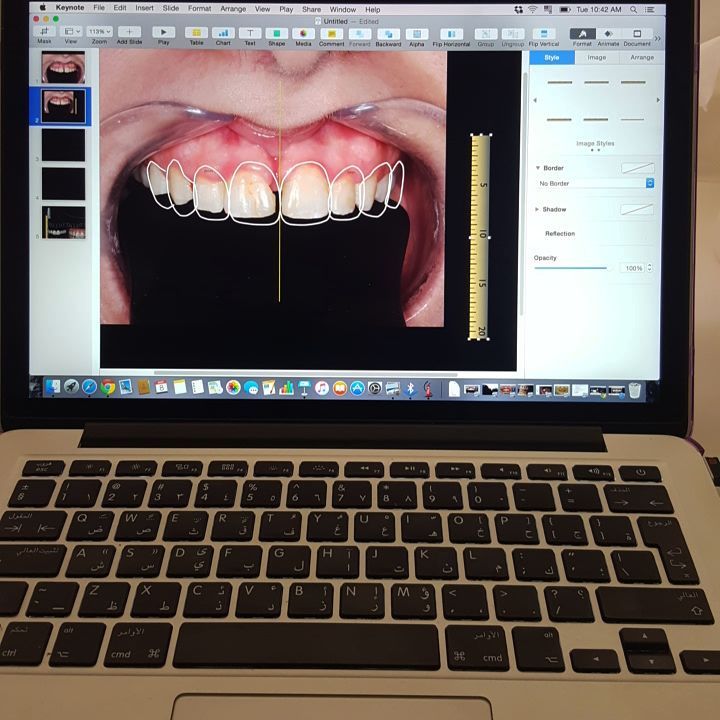Open the Media toolbar menu
Image resolution: width=720 pixels, height=720 pixels.
(304, 34)
